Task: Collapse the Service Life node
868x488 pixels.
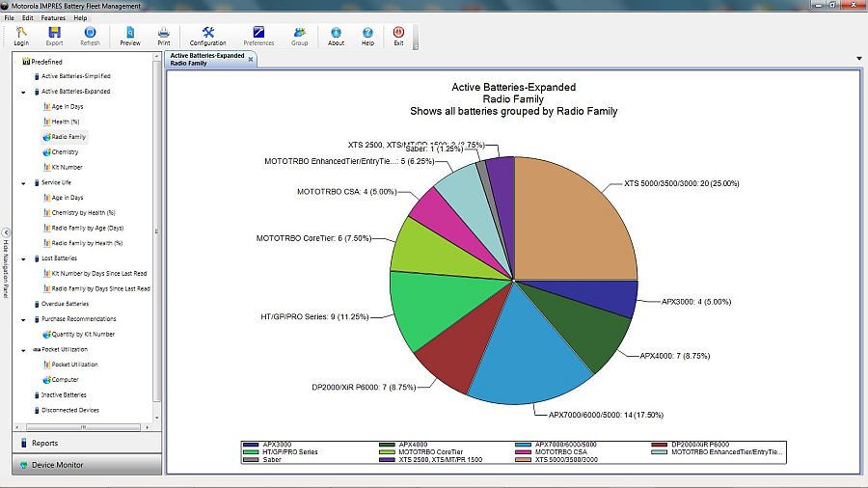Action: pyautogui.click(x=23, y=183)
